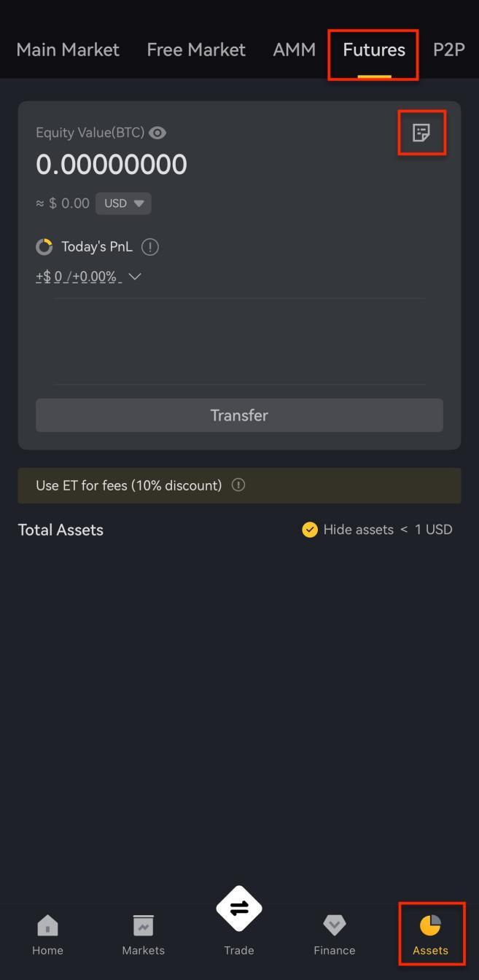479x980 pixels.
Task: Expand the PnL chevron arrow
Action: 134,277
